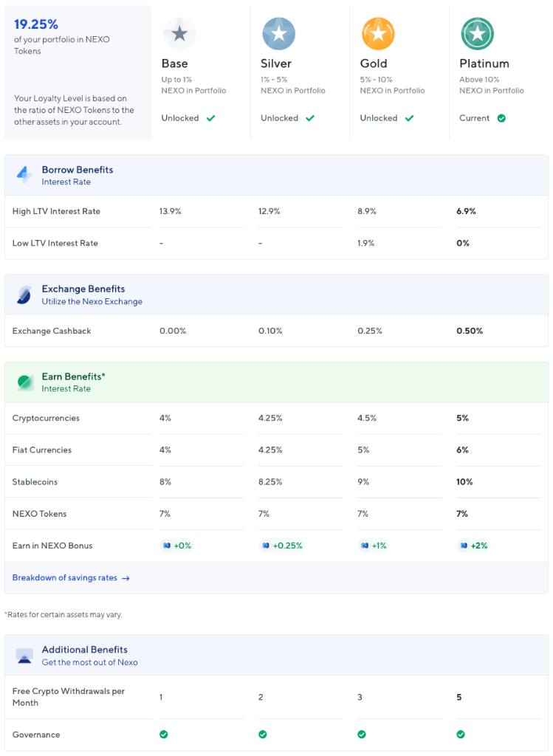This screenshot has height=756, width=553.
Task: Click the +2% Earn in NEXO Bonus badge
Action: tap(473, 546)
